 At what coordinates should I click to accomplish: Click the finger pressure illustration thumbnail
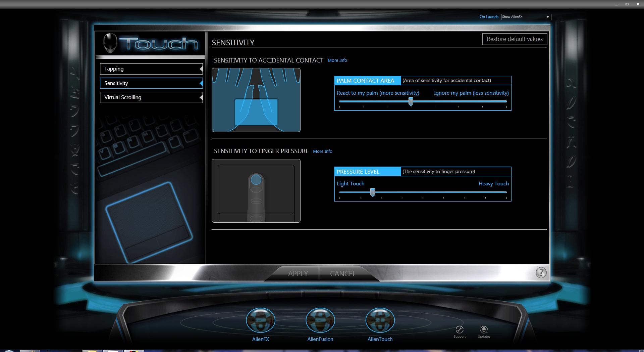(256, 191)
